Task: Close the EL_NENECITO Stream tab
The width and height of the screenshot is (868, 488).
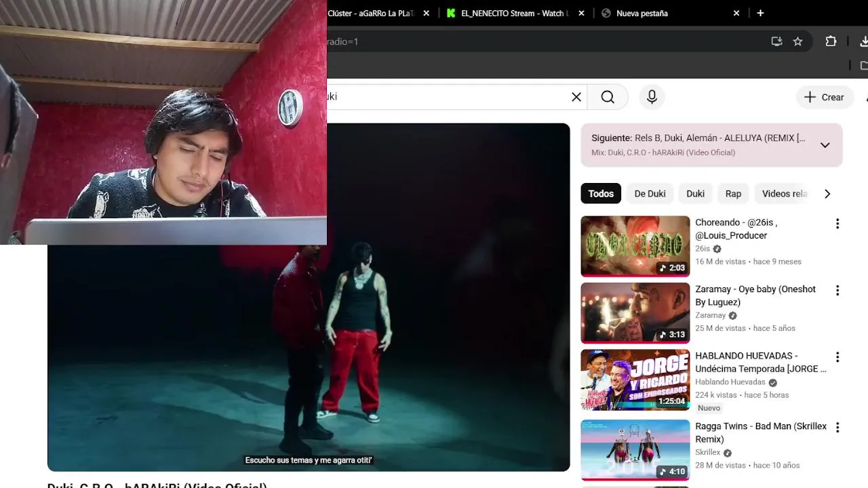Action: click(581, 13)
